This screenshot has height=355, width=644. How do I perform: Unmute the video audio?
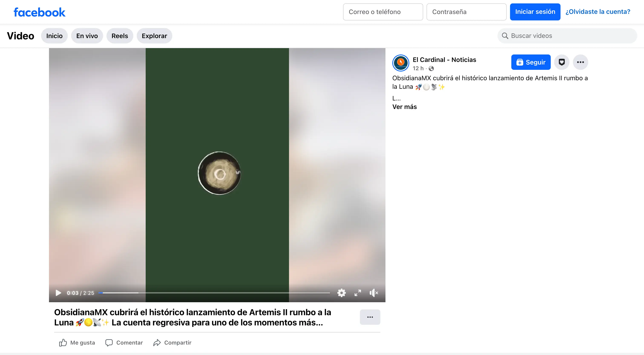(374, 293)
